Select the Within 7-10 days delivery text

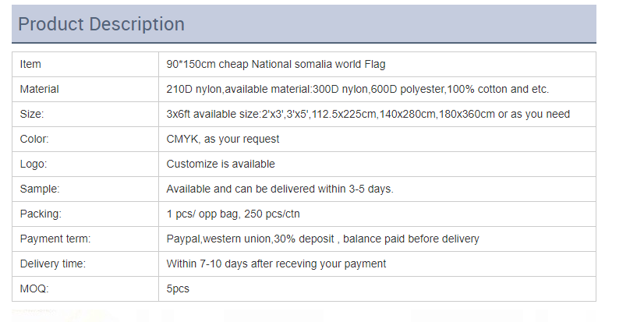pos(276,264)
